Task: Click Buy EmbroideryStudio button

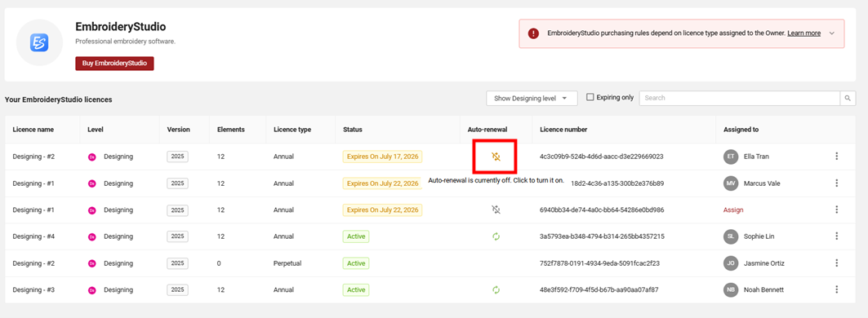Action: [x=114, y=64]
